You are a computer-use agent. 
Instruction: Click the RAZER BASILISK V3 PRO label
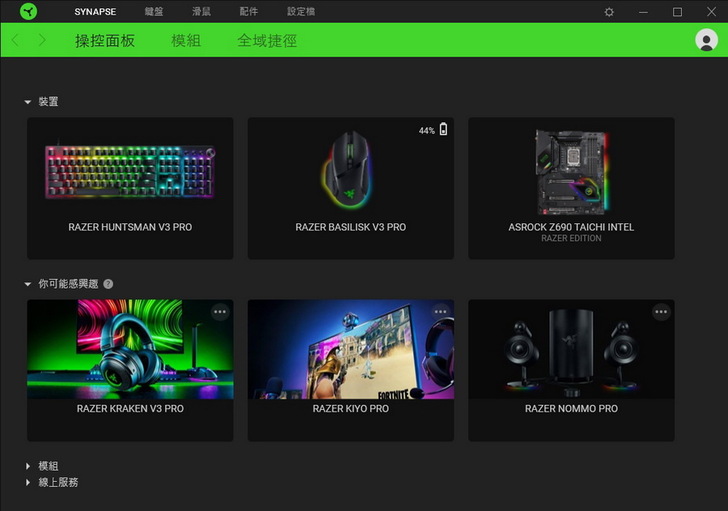tap(351, 227)
